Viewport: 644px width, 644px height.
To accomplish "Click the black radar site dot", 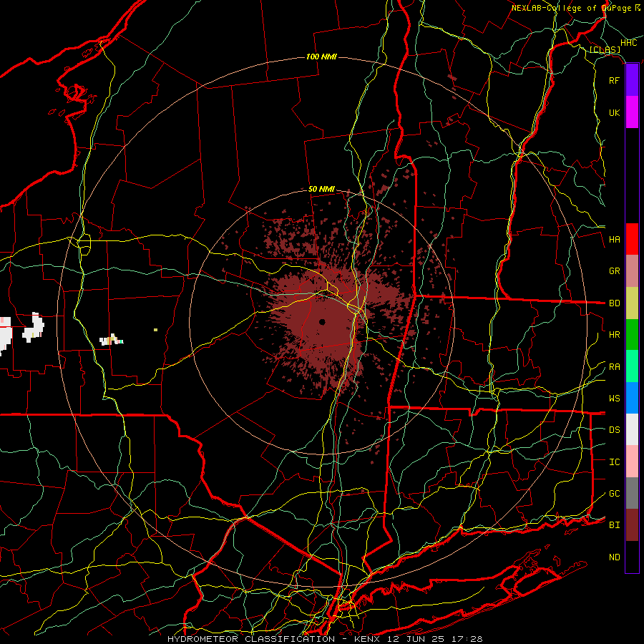I will pos(322,322).
